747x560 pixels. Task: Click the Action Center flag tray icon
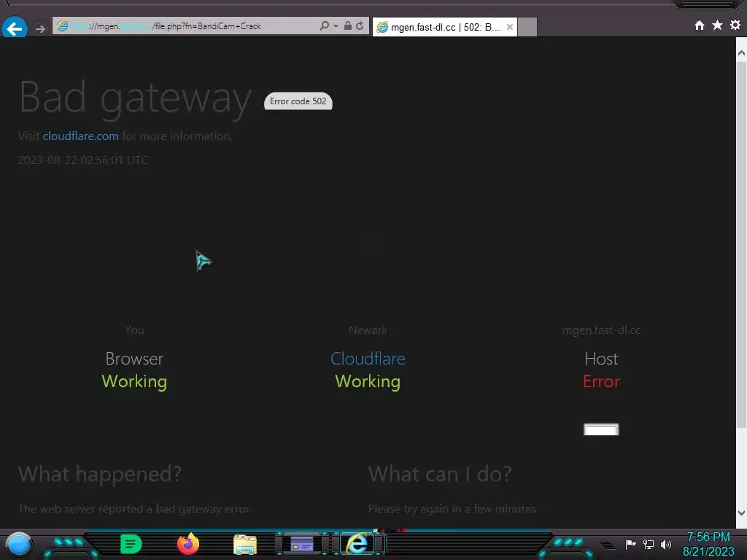point(630,544)
